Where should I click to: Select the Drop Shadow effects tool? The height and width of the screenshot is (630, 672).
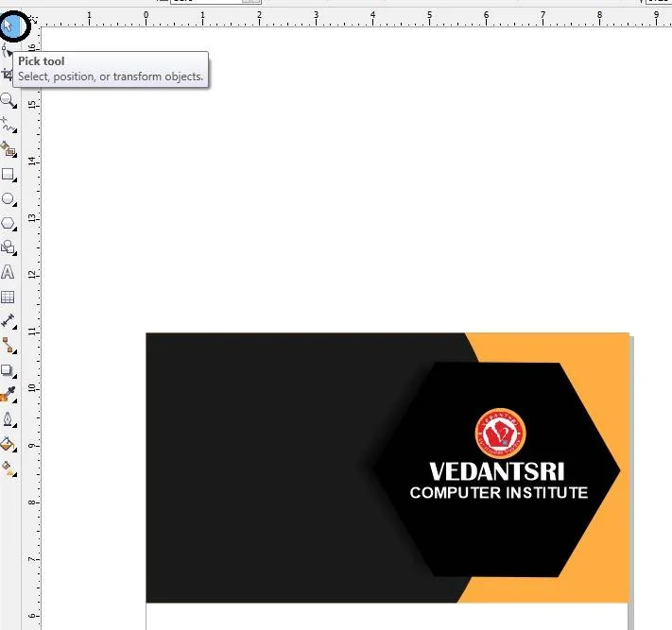click(x=8, y=370)
